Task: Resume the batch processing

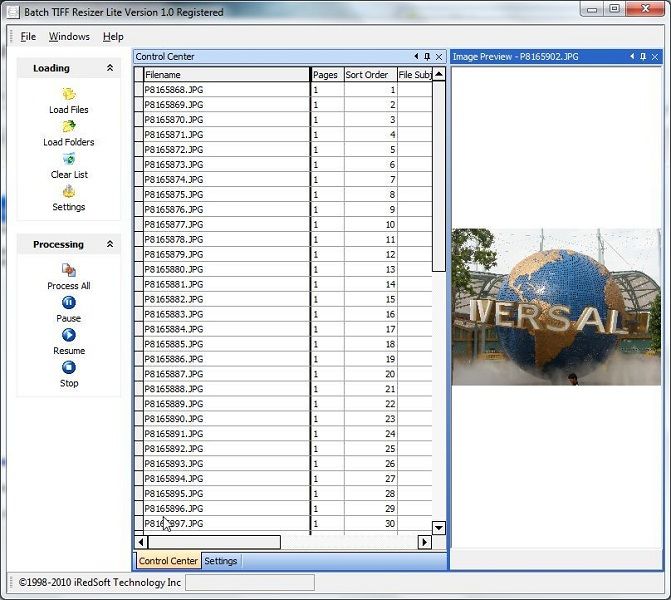Action: pyautogui.click(x=69, y=336)
